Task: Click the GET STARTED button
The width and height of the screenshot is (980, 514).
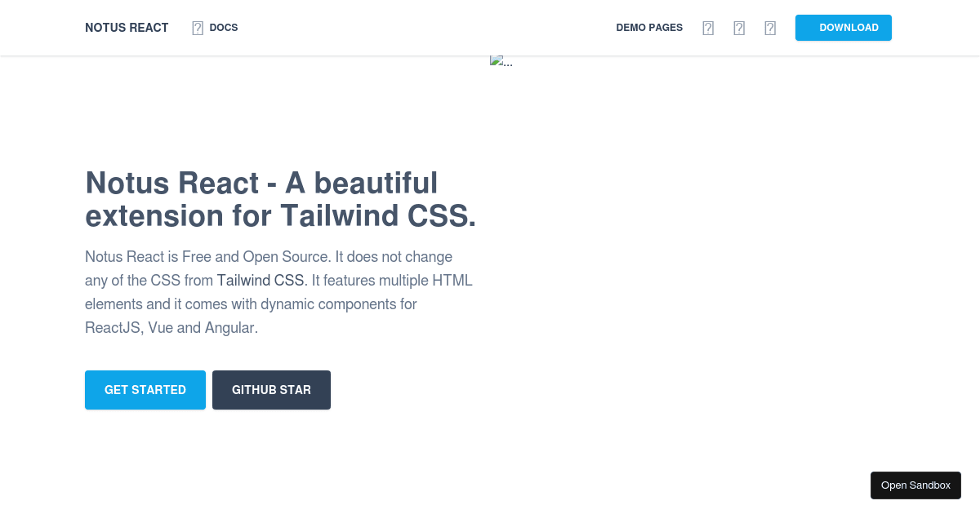Action: click(x=145, y=390)
